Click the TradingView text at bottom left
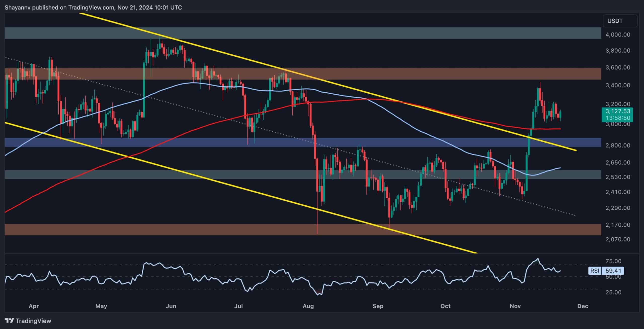Viewport: 644px width, 329px height. click(x=33, y=321)
